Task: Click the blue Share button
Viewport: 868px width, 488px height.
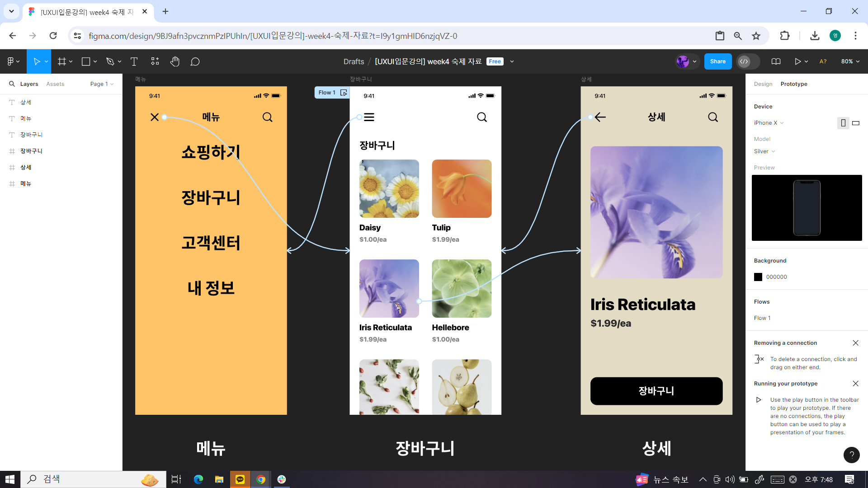Action: (717, 61)
